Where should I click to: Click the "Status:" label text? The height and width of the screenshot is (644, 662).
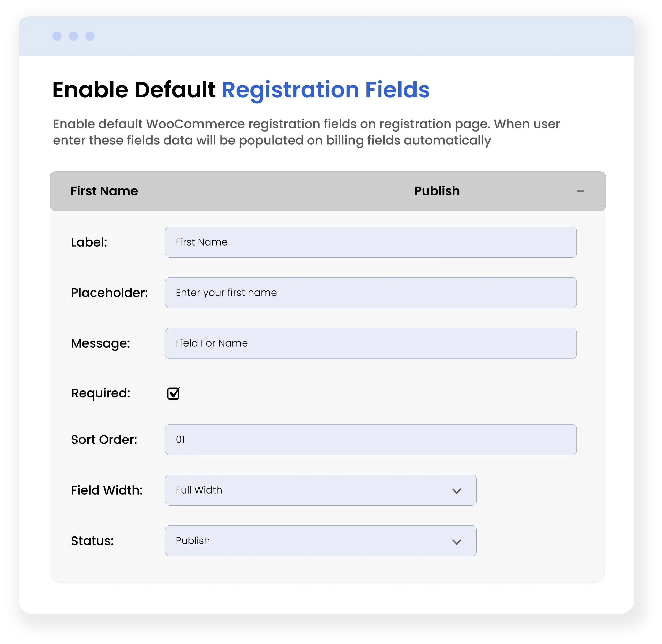pos(92,541)
